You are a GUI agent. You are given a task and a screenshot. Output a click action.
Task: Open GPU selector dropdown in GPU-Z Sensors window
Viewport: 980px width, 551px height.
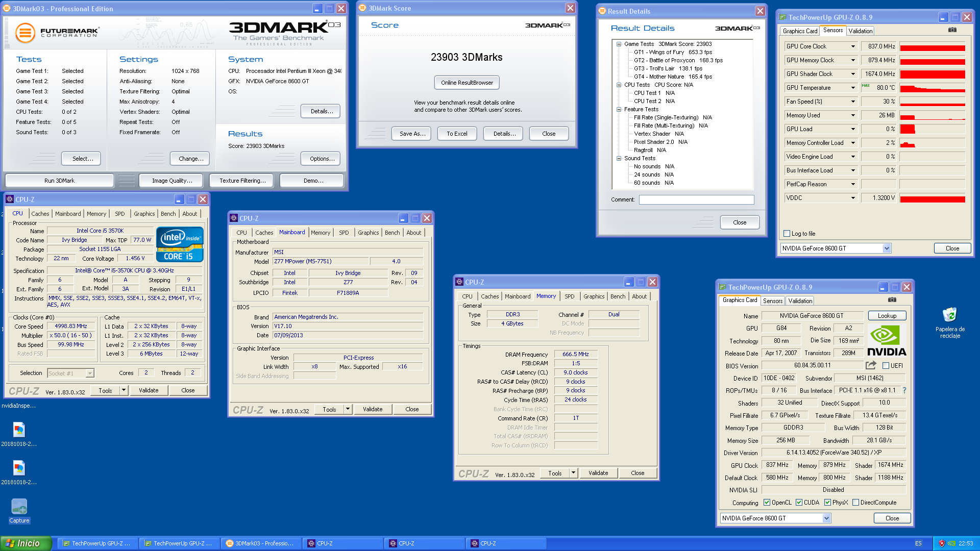tap(887, 248)
